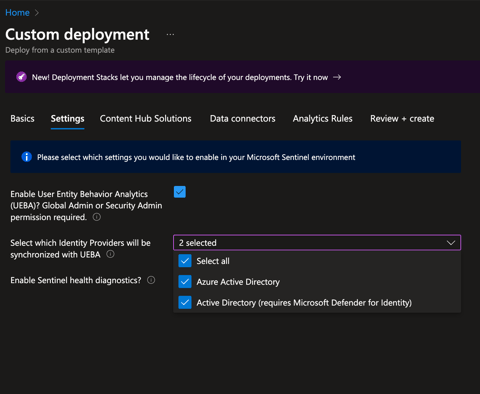Uncheck Enable User Entity Behavior Analytics checkbox
The image size is (480, 394).
pos(180,192)
